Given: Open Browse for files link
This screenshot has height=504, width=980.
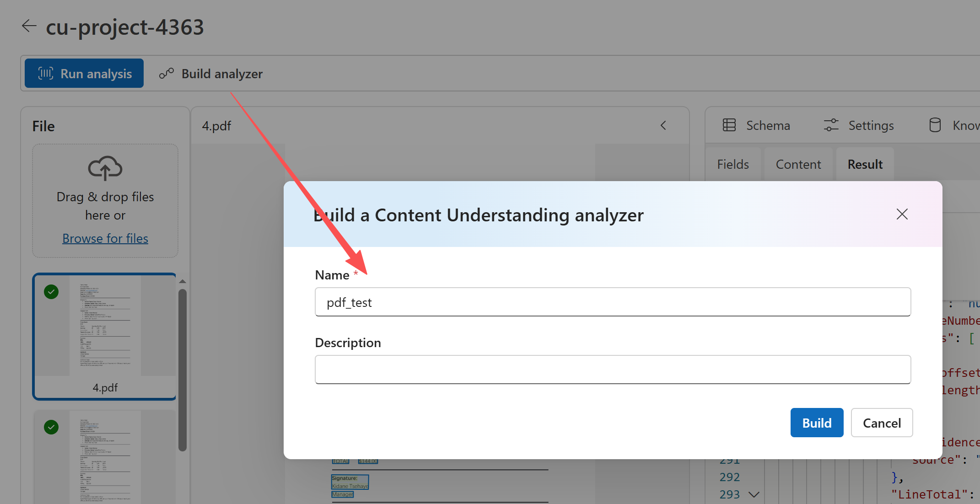Looking at the screenshot, I should (x=105, y=238).
